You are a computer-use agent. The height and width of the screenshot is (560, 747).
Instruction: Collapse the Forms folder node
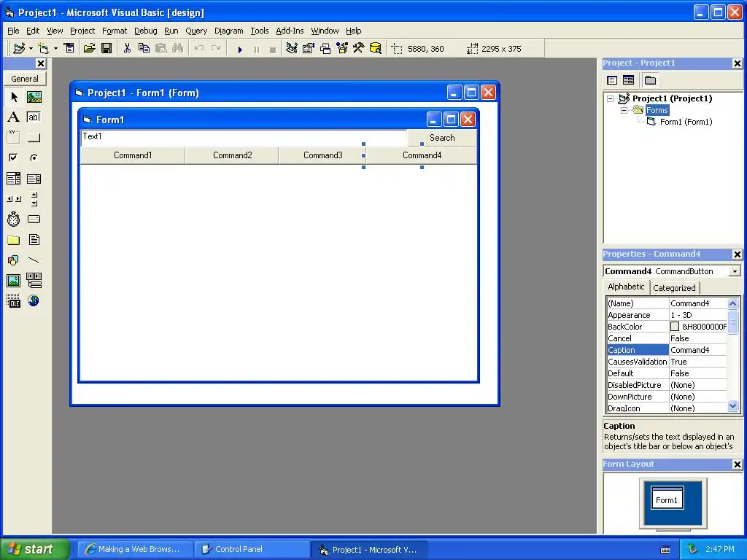pyautogui.click(x=624, y=111)
